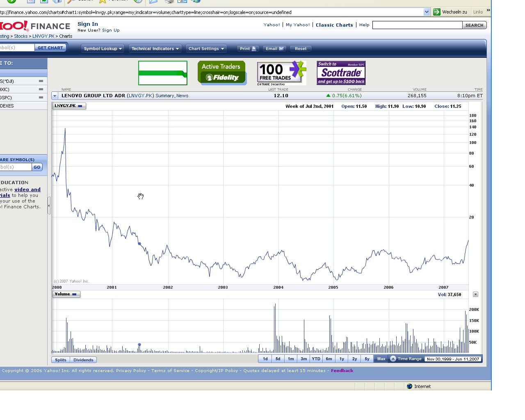Remove the IXIC comparison with its minus icon
This screenshot has height=420, width=525.
(x=41, y=89)
